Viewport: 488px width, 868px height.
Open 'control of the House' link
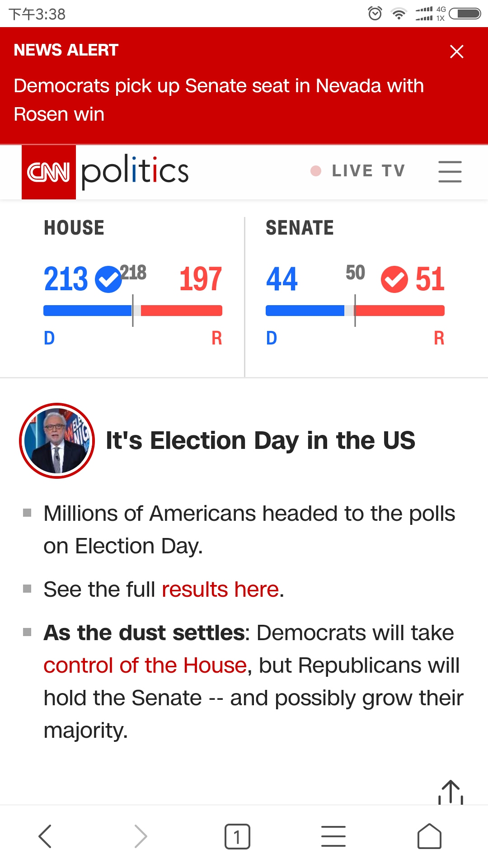[x=145, y=665]
